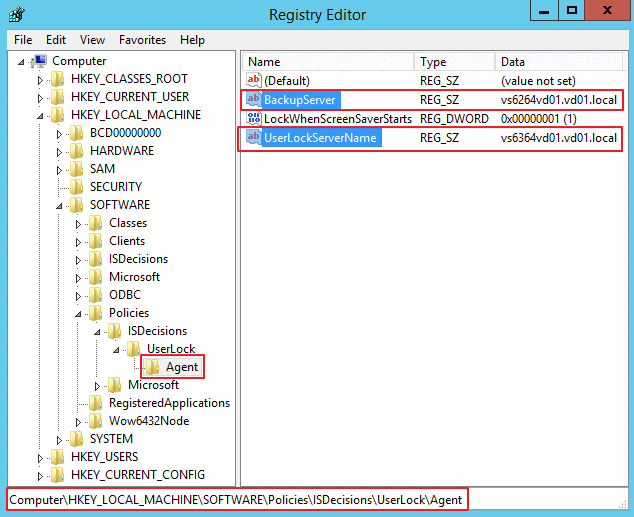Click the Classes folder icon

click(x=95, y=223)
